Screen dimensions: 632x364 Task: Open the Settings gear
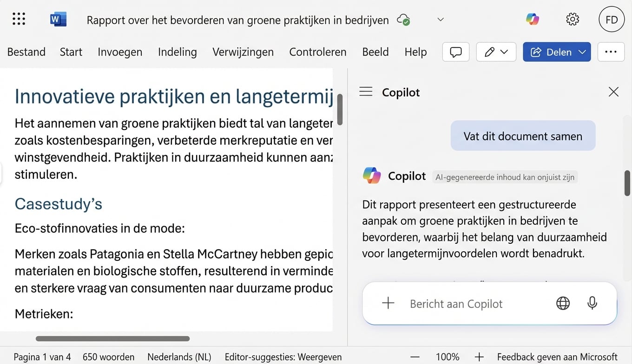(572, 19)
